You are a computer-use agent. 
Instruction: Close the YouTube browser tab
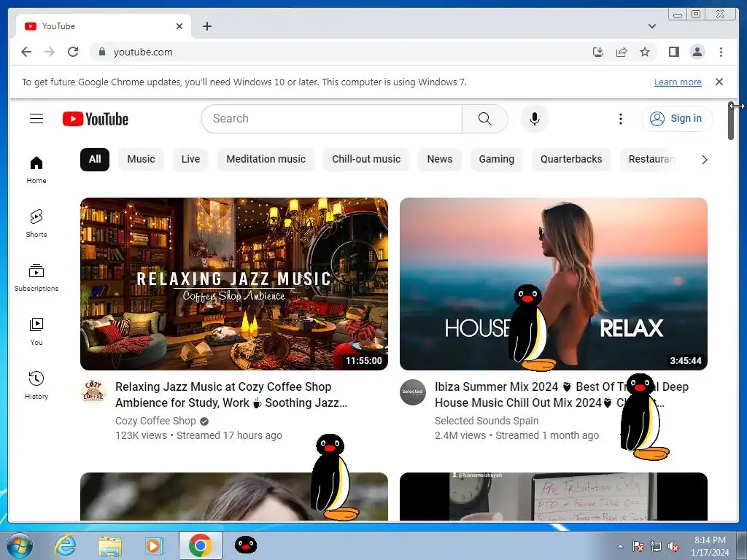179,26
